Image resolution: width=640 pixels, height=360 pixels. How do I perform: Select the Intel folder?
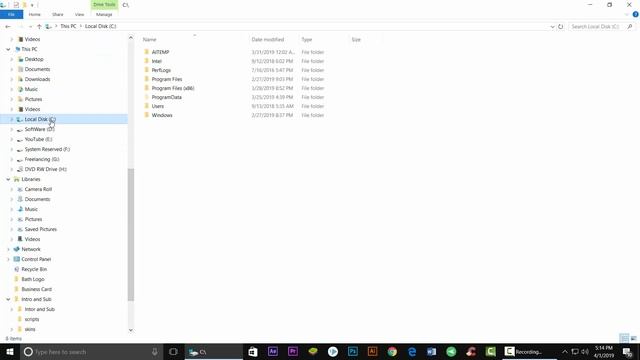click(x=157, y=61)
